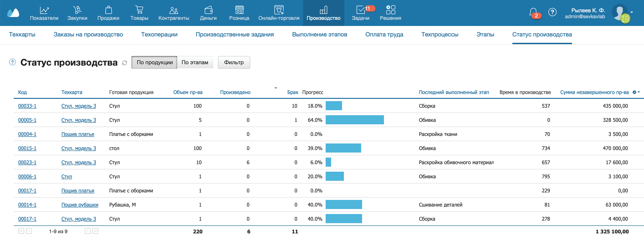Open table column settings gear dropdown
Screen dimensions: 644x245
click(636, 92)
